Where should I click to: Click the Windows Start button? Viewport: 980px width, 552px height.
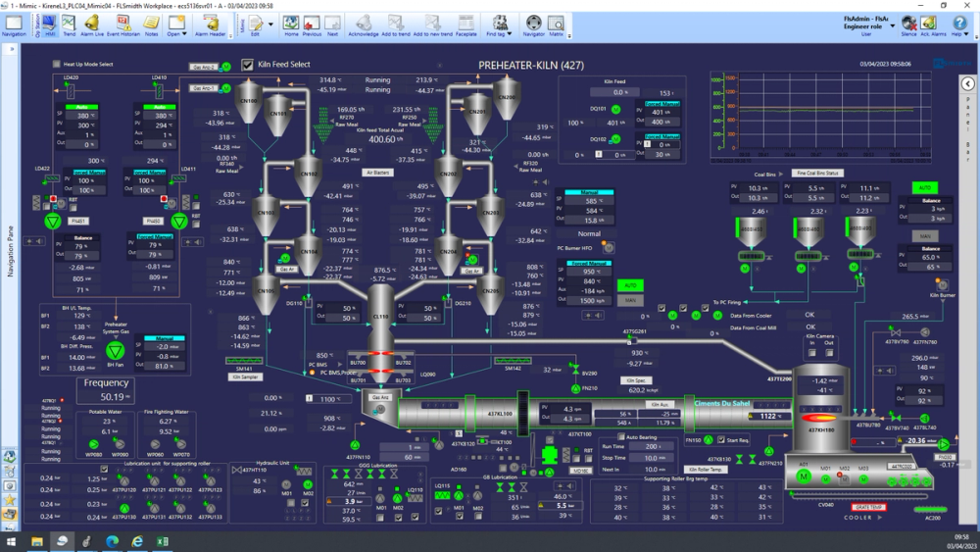click(x=11, y=541)
